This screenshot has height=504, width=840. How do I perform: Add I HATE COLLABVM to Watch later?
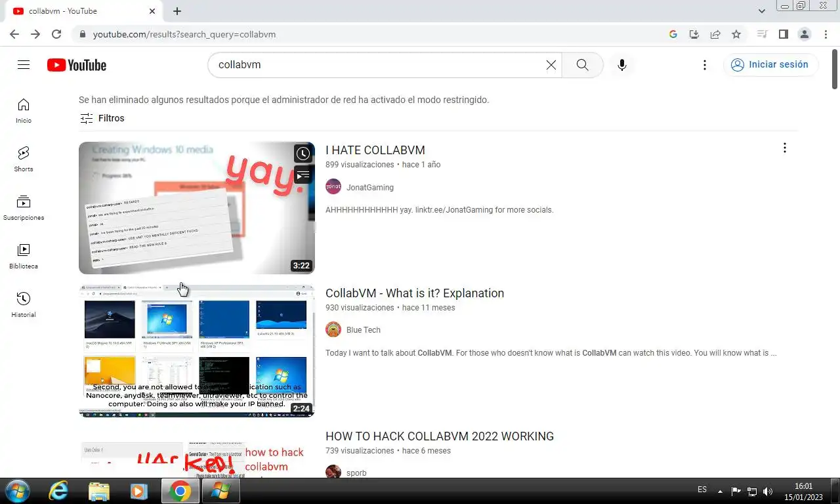tap(303, 154)
